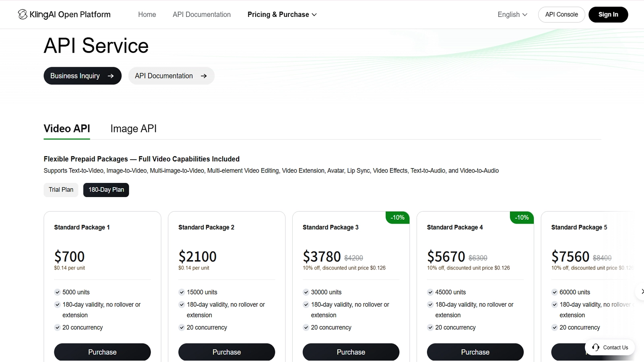Click checkmark icon beside 15000 units

click(182, 292)
